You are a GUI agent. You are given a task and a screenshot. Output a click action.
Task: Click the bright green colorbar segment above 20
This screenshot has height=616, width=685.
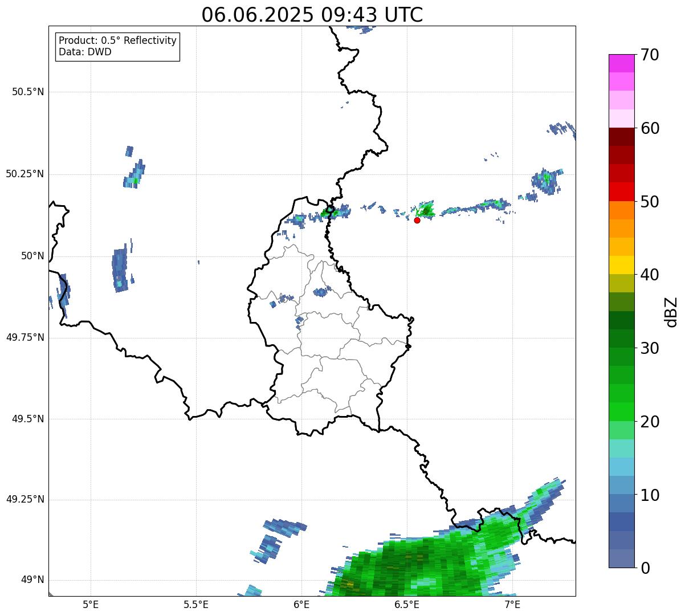(621, 411)
